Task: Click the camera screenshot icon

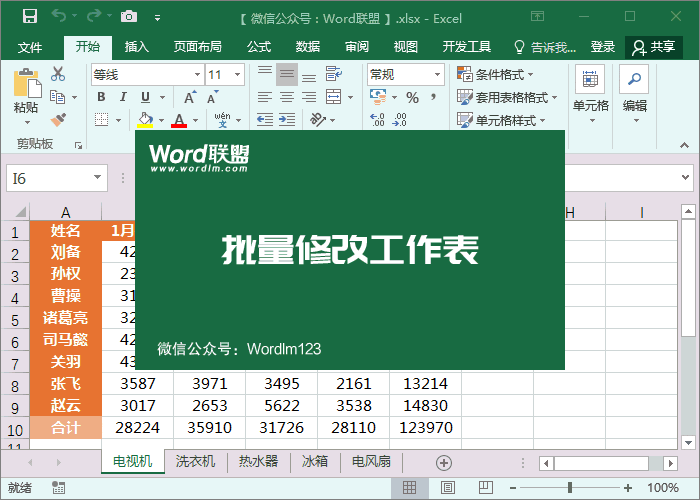Action: 129,17
